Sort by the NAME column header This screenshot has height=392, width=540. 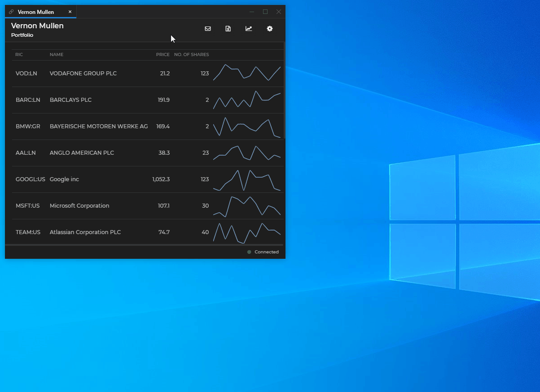click(57, 55)
